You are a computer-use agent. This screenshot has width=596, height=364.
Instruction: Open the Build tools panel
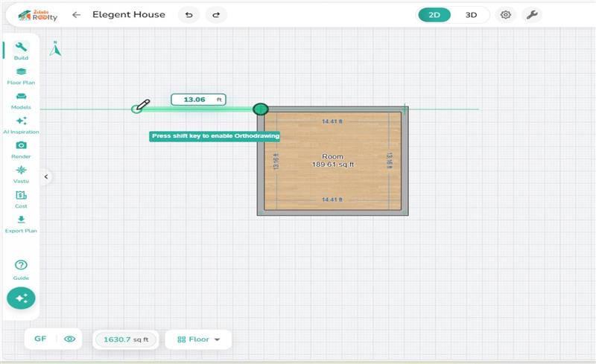point(21,50)
